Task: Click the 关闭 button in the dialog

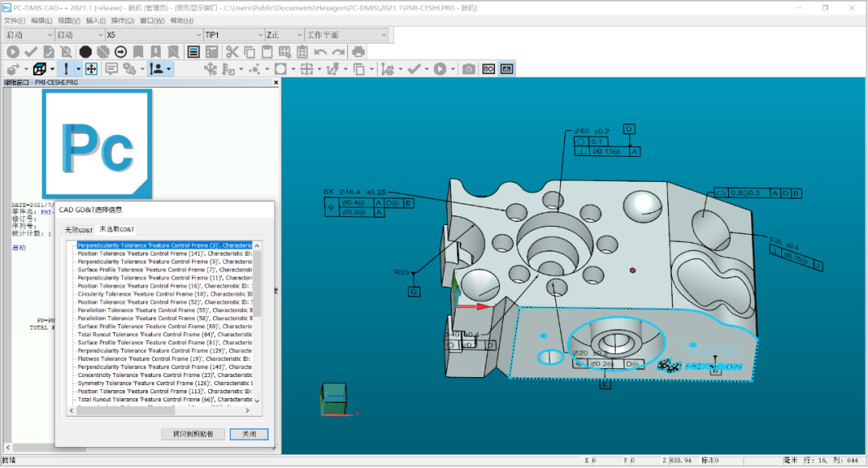Action: pos(249,434)
